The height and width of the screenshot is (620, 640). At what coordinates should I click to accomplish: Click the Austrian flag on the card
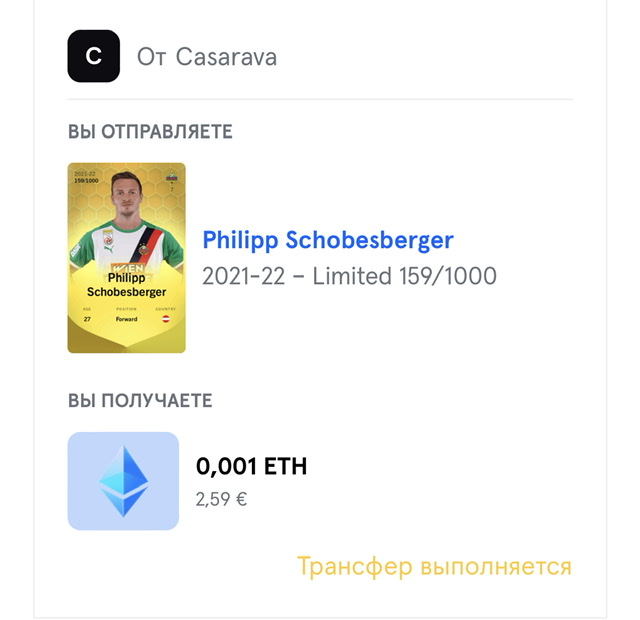(165, 318)
